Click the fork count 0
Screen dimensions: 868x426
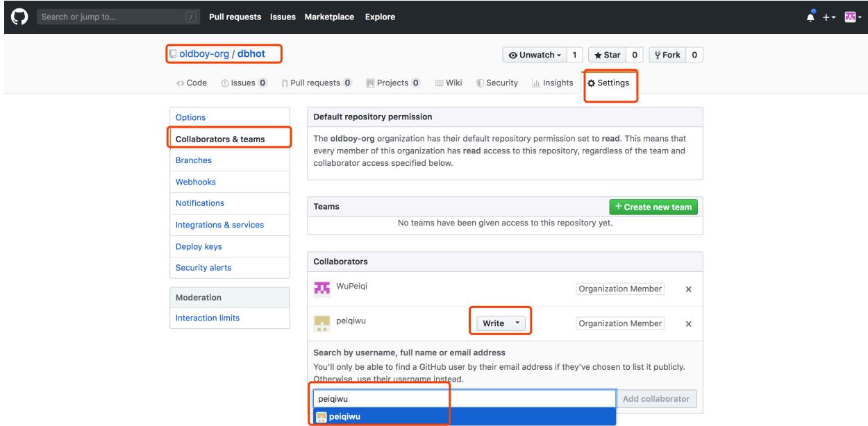pos(696,54)
